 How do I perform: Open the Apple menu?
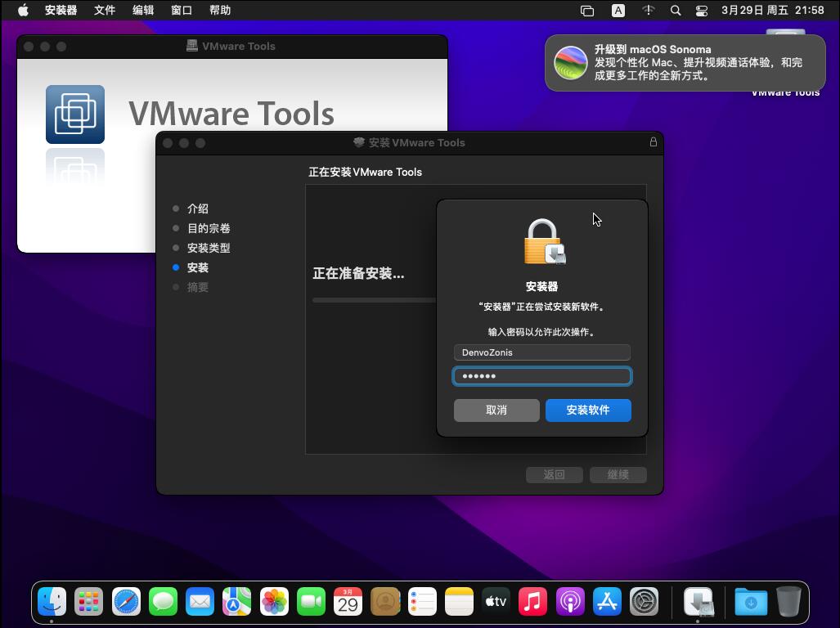point(23,11)
